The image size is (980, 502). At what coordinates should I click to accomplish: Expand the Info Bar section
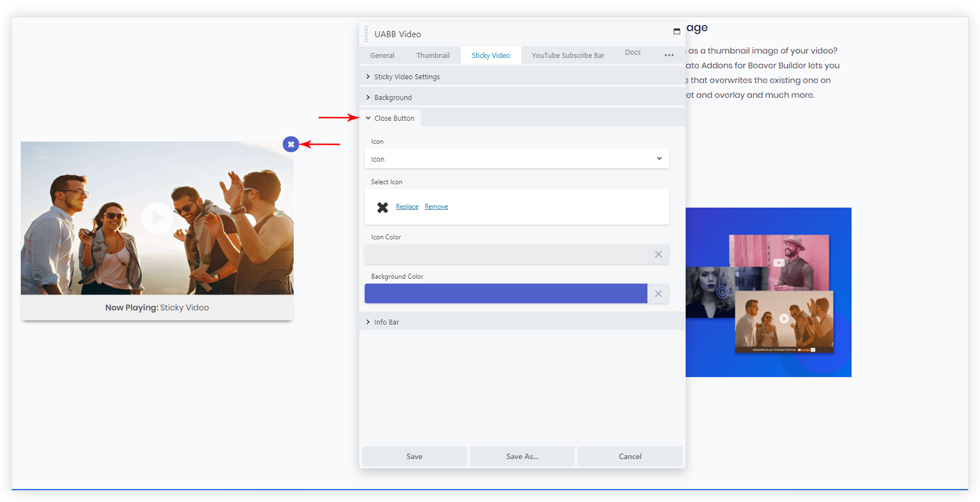(x=386, y=322)
